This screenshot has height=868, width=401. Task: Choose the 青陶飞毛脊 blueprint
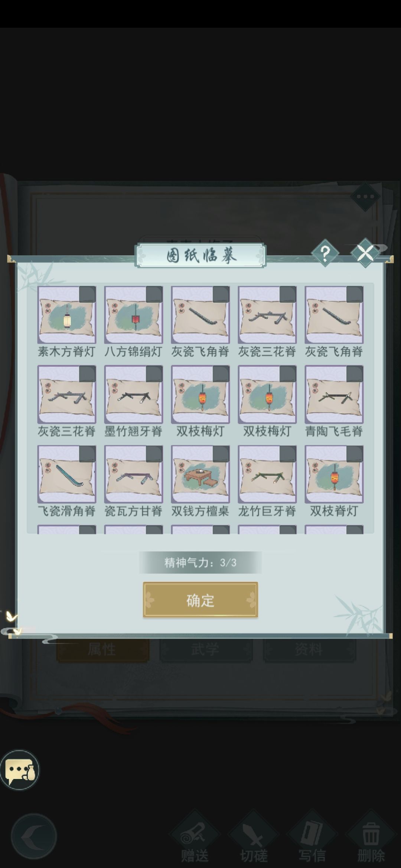coord(334,394)
